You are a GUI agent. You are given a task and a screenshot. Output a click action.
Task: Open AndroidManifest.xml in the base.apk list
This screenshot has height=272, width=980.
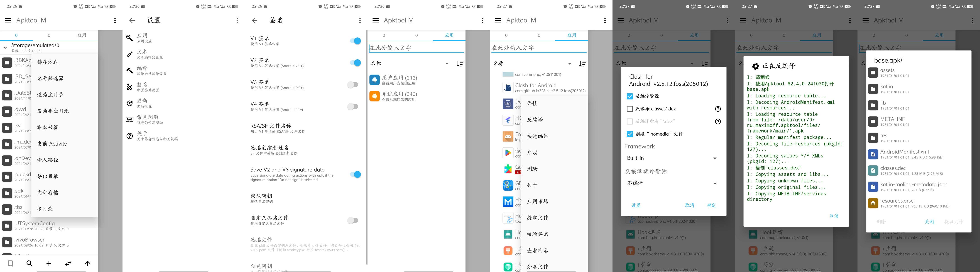point(918,154)
